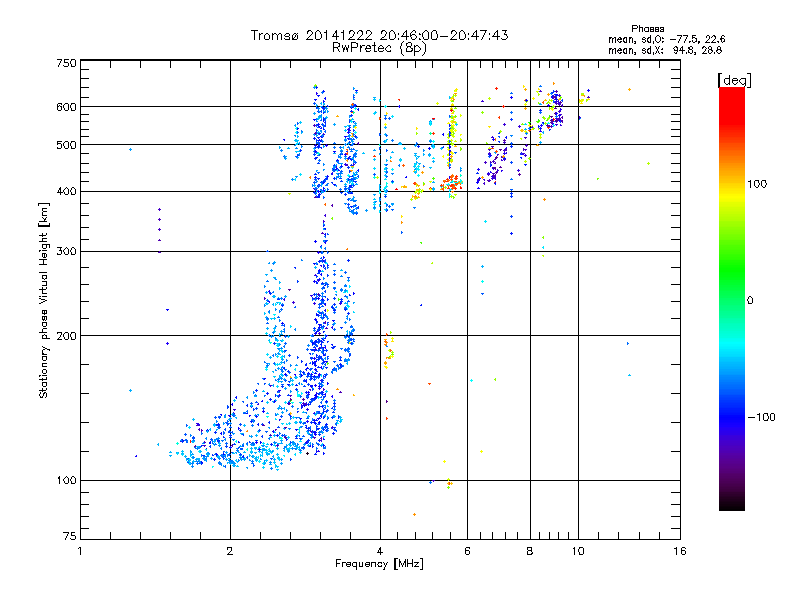Click the y-axis tick label '300'
Viewport: 800px width, 600px height.
(66, 252)
